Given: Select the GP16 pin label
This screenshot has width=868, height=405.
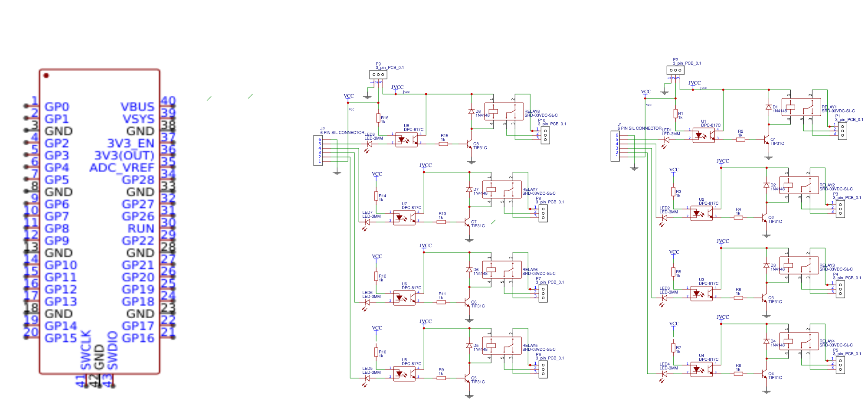Looking at the screenshot, I should 138,338.
